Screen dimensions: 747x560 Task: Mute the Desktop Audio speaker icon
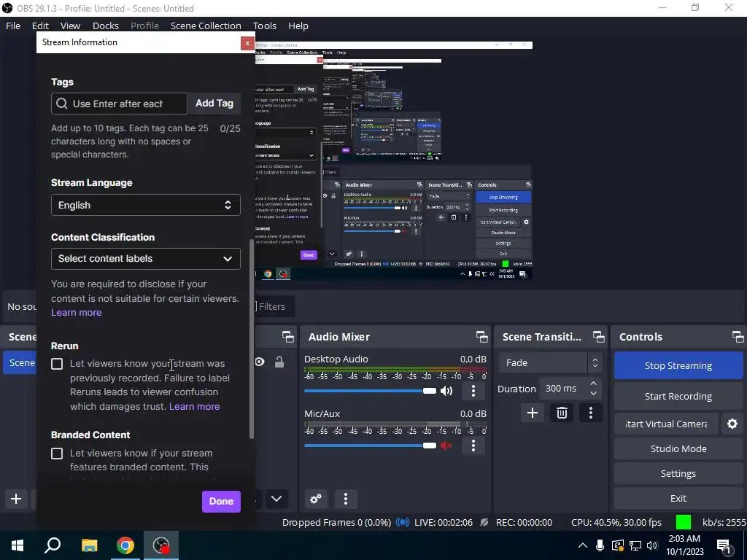coord(446,391)
